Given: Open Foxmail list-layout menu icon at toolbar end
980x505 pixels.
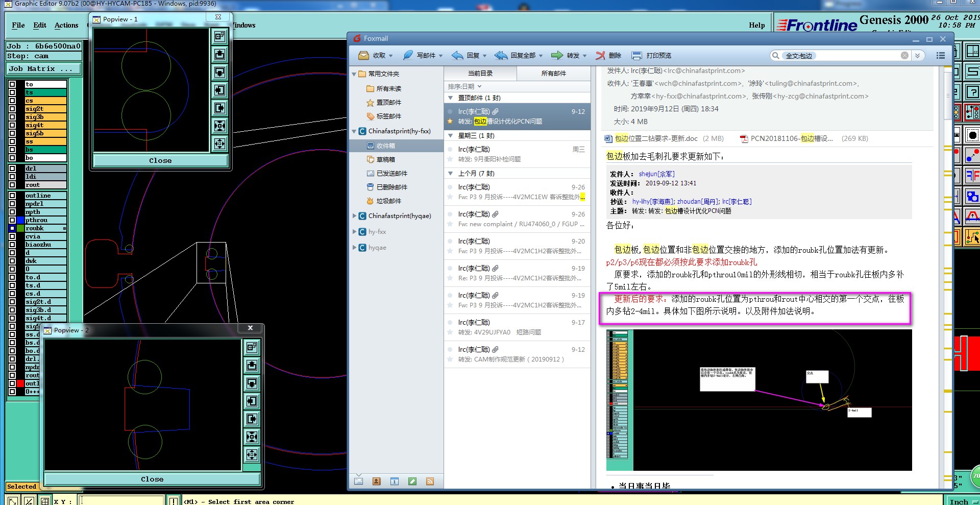Looking at the screenshot, I should click(x=940, y=55).
